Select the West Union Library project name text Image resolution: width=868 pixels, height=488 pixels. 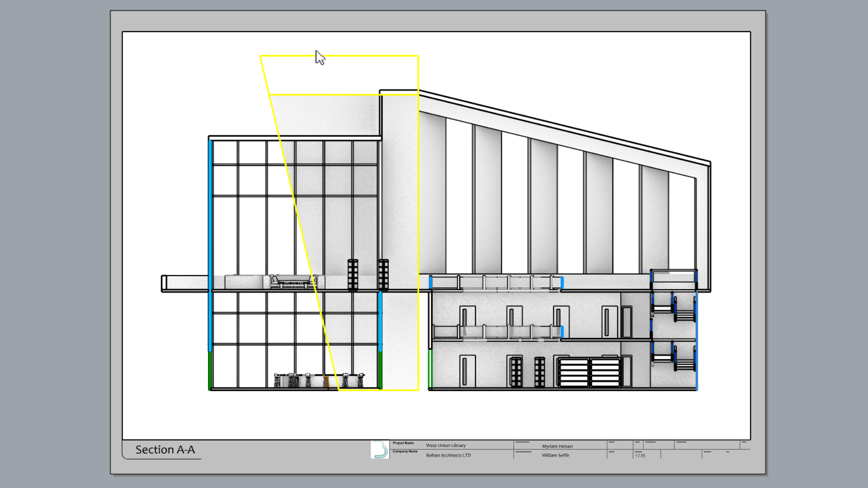pyautogui.click(x=445, y=446)
